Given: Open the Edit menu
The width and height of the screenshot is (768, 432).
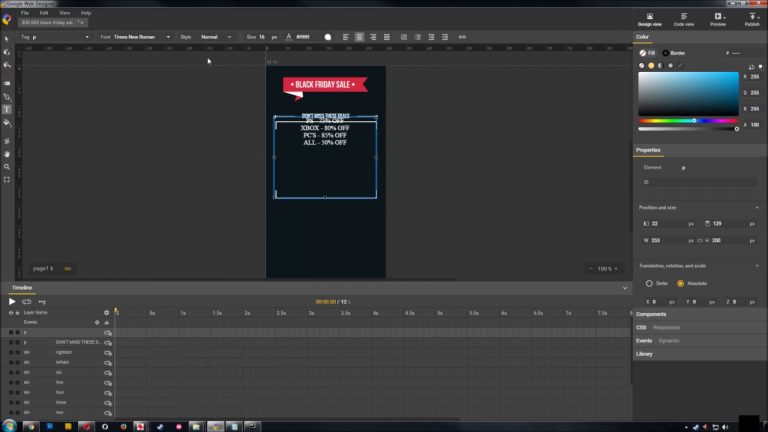Looking at the screenshot, I should (44, 13).
